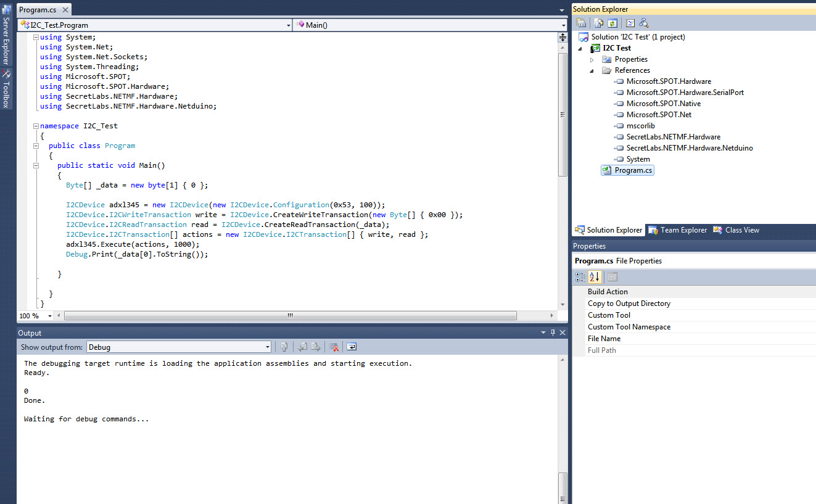Open the Server Explorer side tab
The width and height of the screenshot is (816, 504).
pyautogui.click(x=6, y=36)
